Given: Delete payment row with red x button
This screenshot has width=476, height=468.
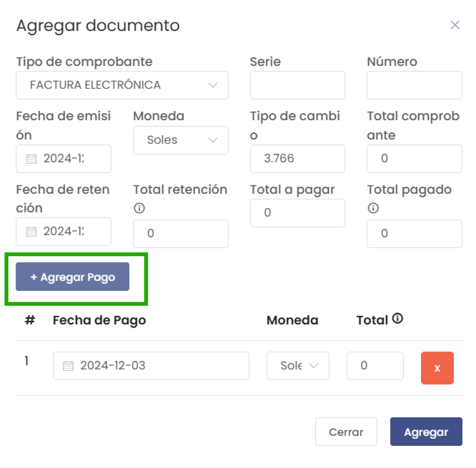Looking at the screenshot, I should (x=437, y=368).
